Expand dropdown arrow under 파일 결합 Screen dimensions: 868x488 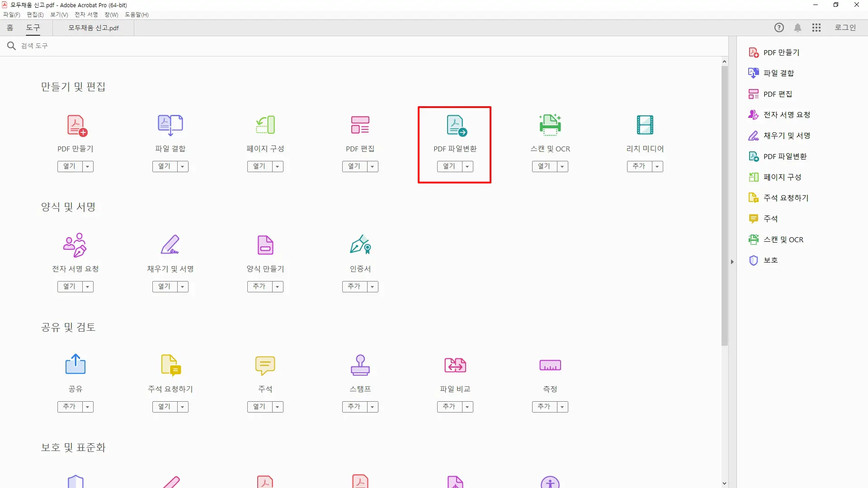183,167
